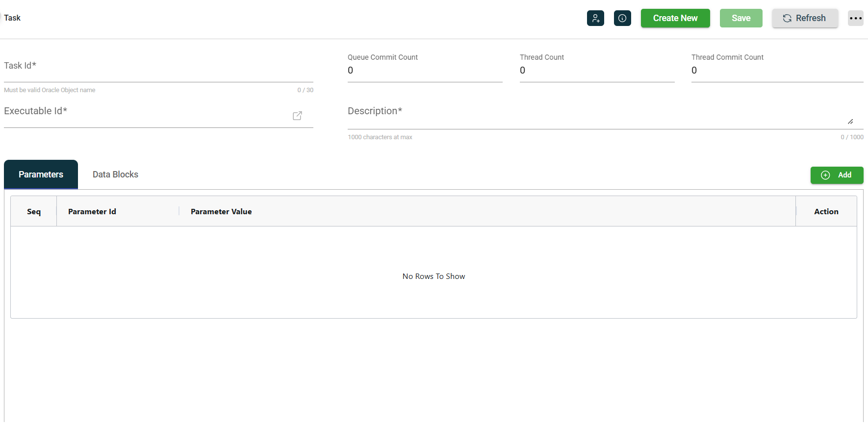Screen dimensions: 868x425
Task: Click the Save button
Action: (x=740, y=18)
